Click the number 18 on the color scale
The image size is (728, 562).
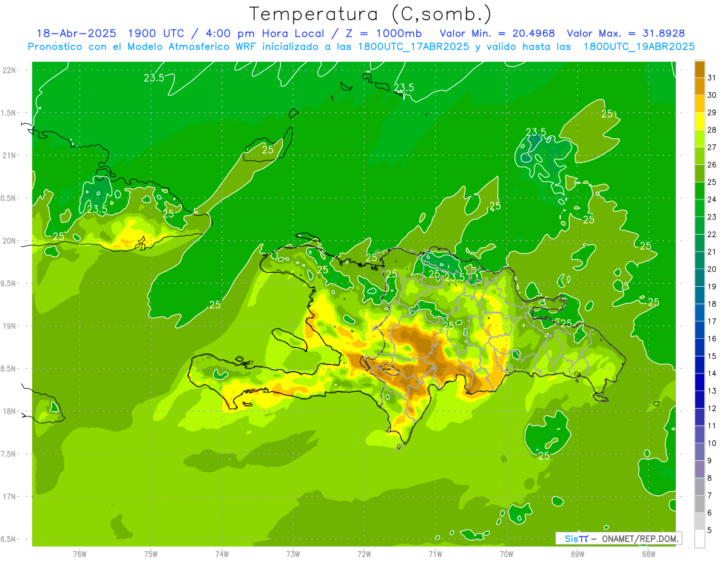[x=712, y=304]
